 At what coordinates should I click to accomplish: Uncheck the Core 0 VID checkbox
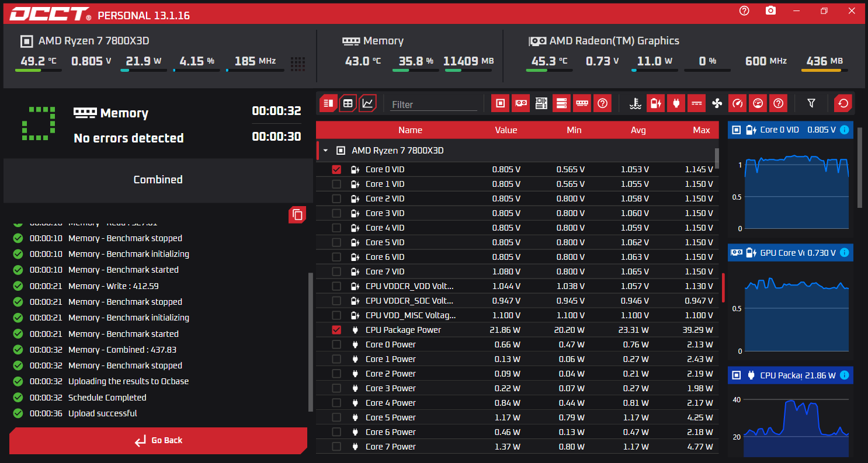tap(336, 169)
